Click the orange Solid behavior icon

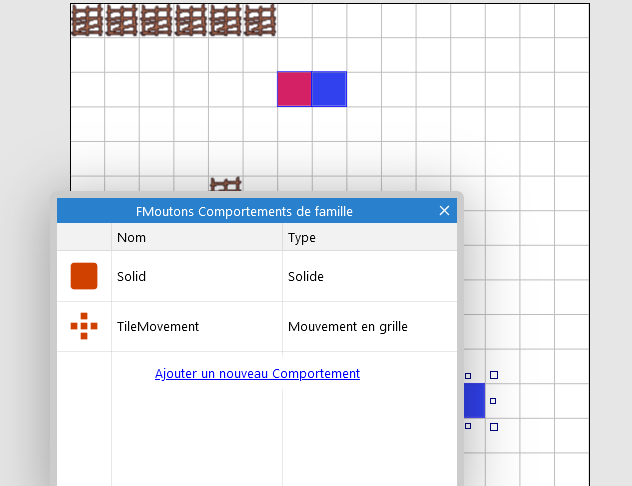tap(84, 276)
